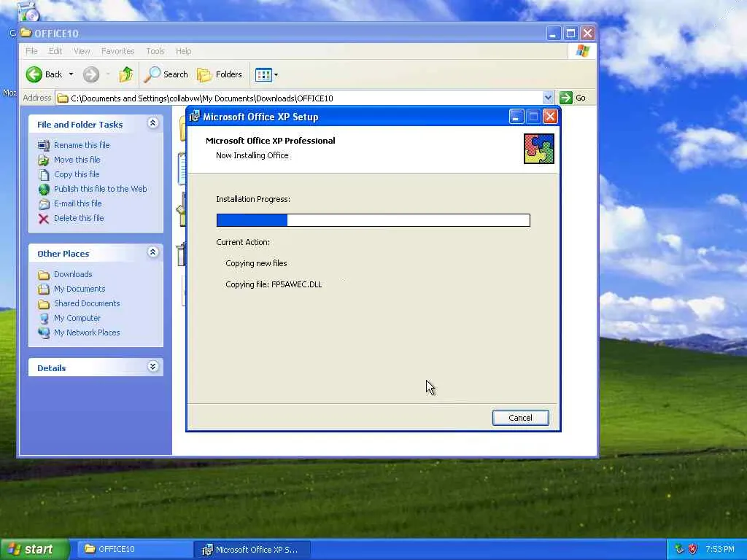Click the installation progress bar

click(x=373, y=220)
